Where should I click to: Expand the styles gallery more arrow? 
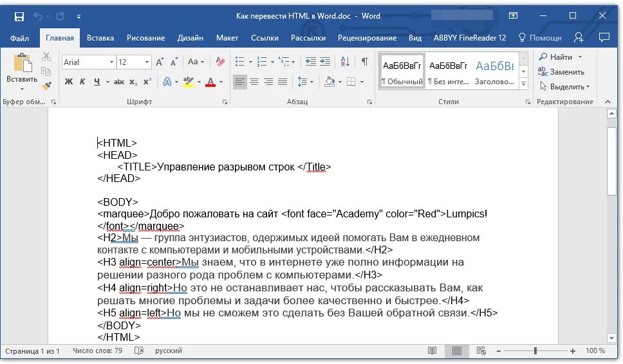[x=524, y=84]
